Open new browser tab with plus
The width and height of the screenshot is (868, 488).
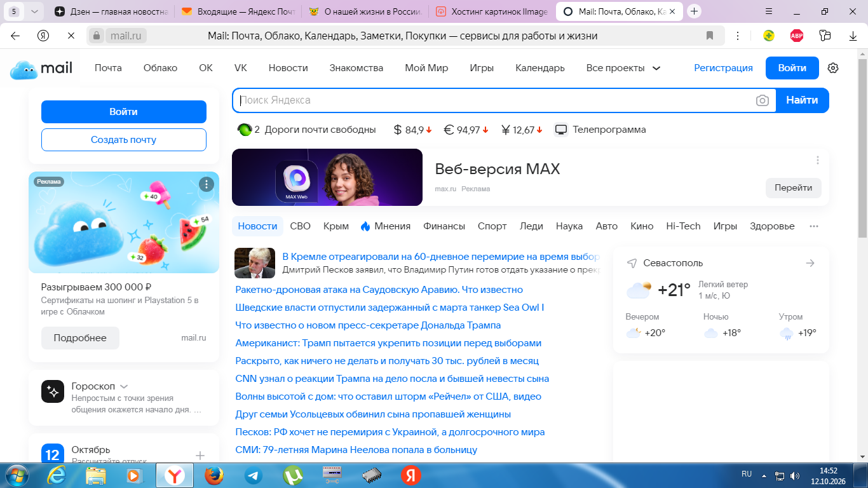coord(694,11)
